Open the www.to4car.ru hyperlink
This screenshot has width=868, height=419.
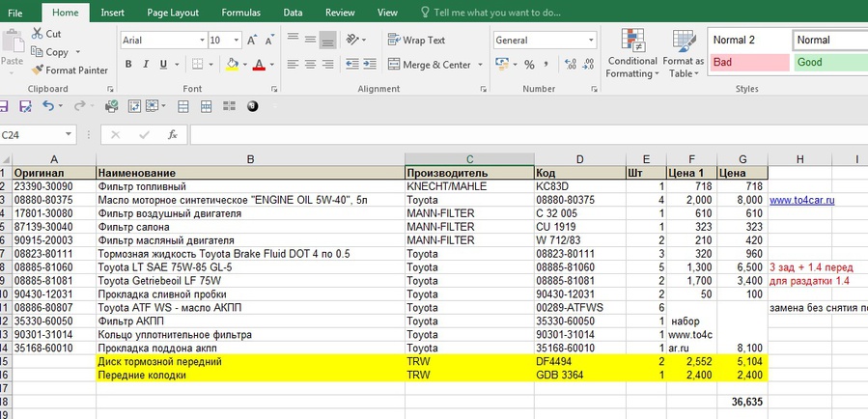801,201
